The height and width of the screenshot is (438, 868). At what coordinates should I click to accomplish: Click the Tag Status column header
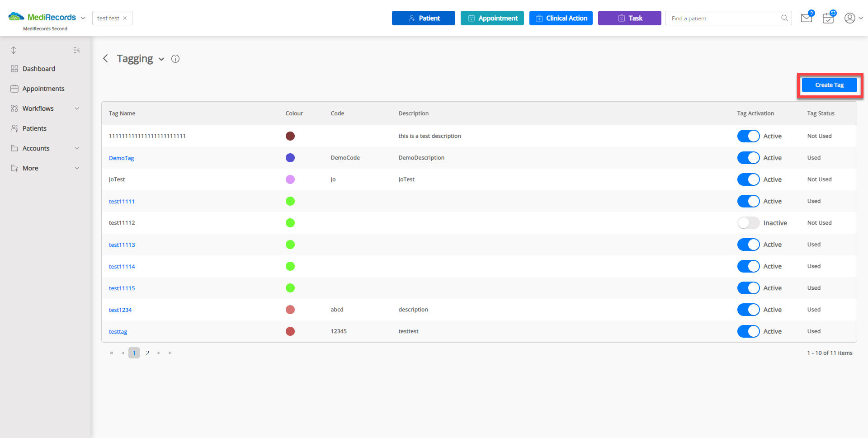tap(821, 113)
